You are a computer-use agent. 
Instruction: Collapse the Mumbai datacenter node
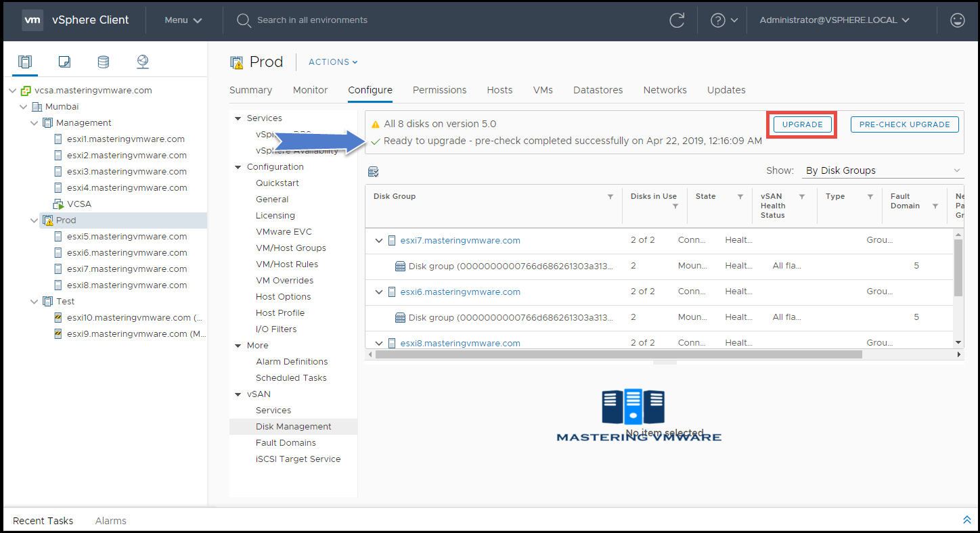[24, 107]
